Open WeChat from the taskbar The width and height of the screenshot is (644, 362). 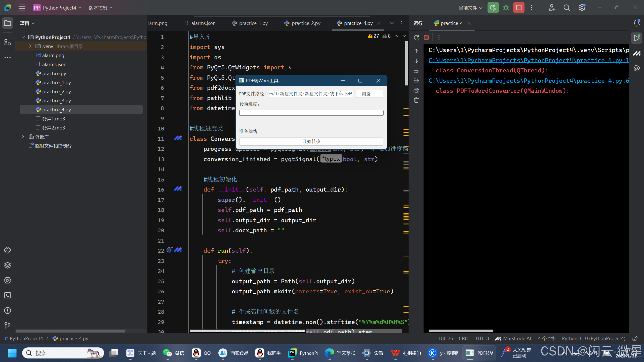coord(174,353)
